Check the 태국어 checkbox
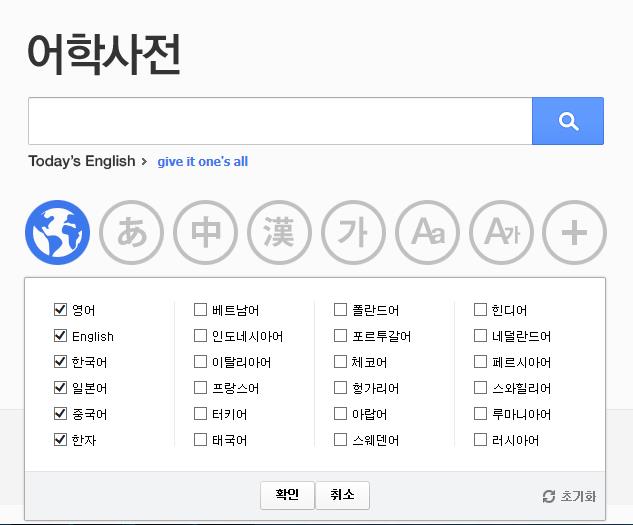The image size is (633, 525). [200, 439]
